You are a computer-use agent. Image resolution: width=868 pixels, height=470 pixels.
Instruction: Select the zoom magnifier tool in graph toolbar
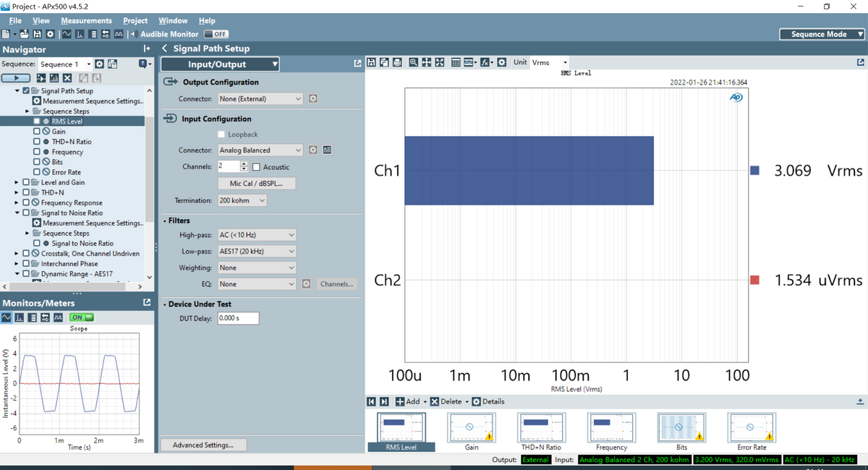[414, 62]
